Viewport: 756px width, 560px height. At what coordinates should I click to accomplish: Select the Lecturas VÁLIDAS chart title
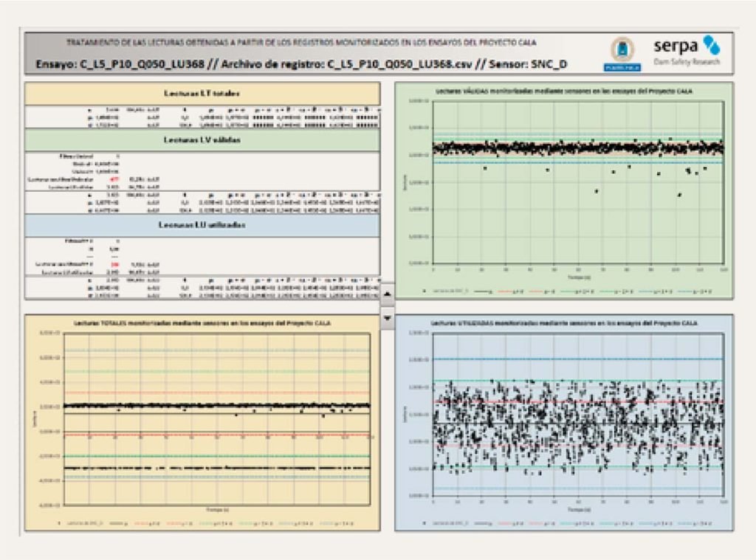(x=564, y=91)
